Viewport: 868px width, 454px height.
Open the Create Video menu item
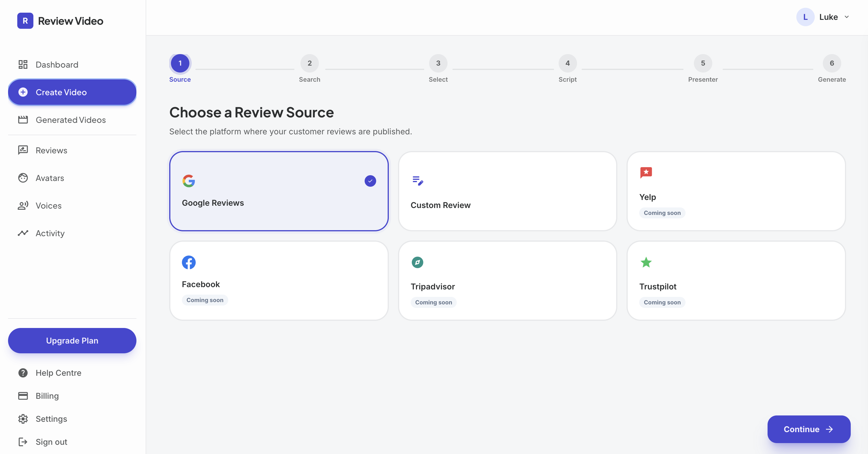pyautogui.click(x=72, y=92)
